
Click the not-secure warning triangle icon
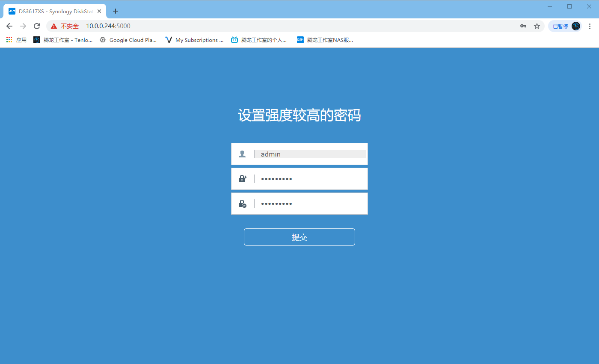point(54,26)
